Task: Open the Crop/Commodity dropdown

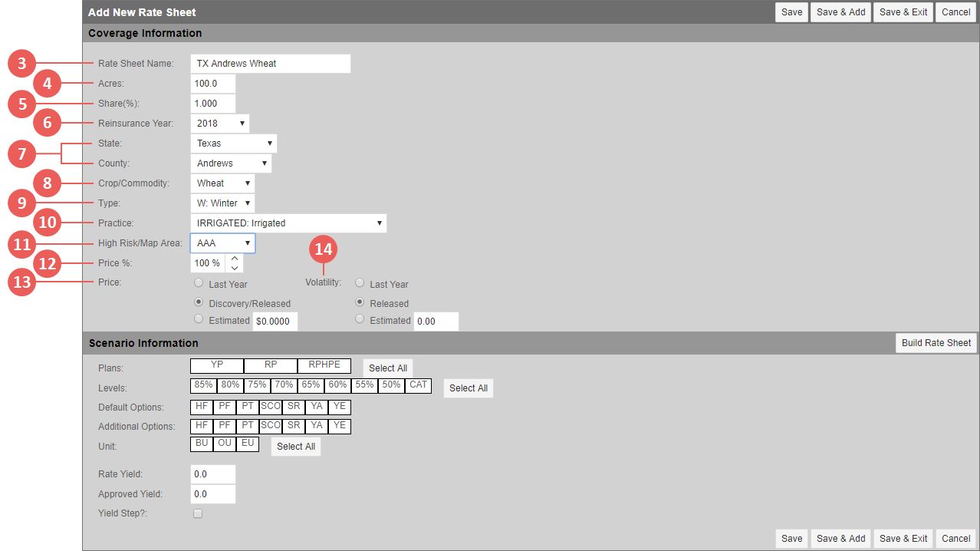Action: pos(222,183)
